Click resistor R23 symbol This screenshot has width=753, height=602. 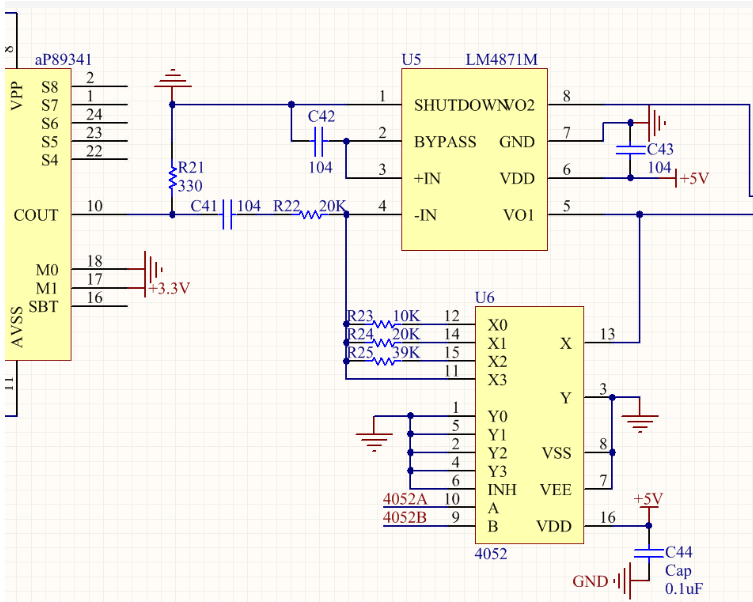click(x=383, y=324)
